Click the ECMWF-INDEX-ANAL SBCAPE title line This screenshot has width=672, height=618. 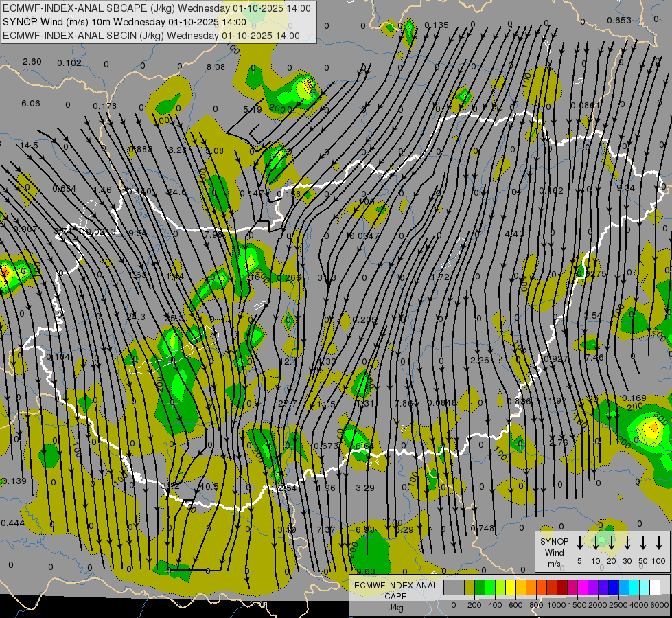coord(157,8)
